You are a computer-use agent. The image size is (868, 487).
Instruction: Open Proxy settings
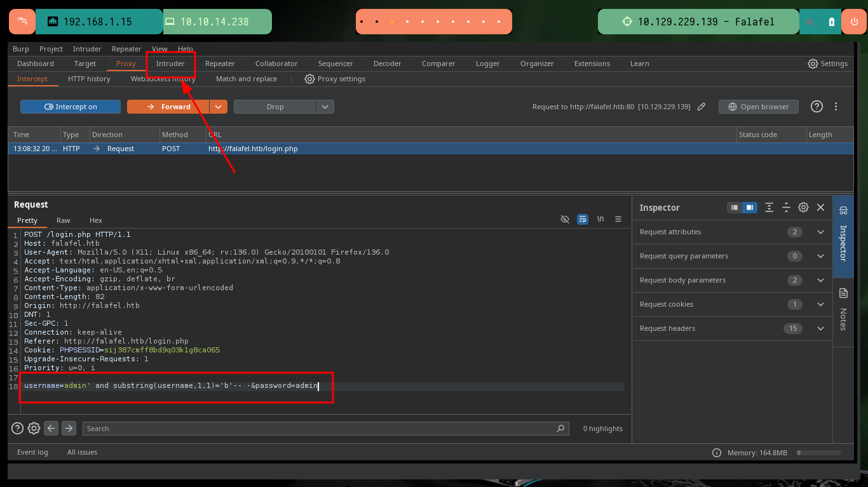pyautogui.click(x=335, y=79)
